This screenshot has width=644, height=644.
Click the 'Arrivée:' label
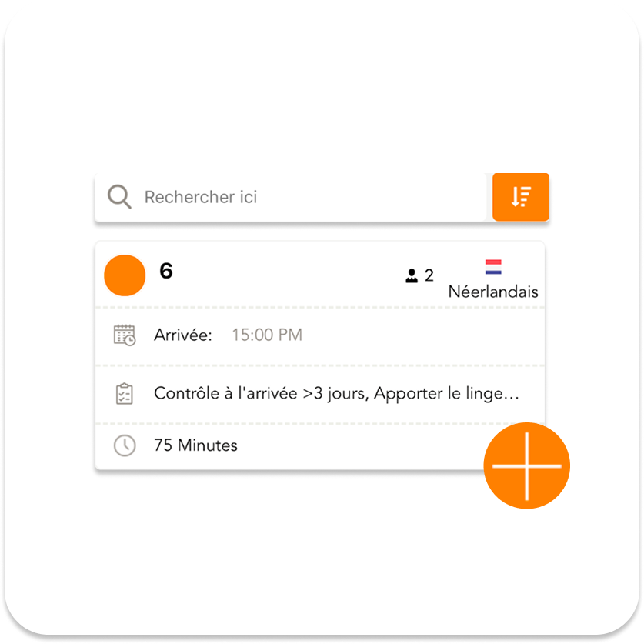[183, 335]
